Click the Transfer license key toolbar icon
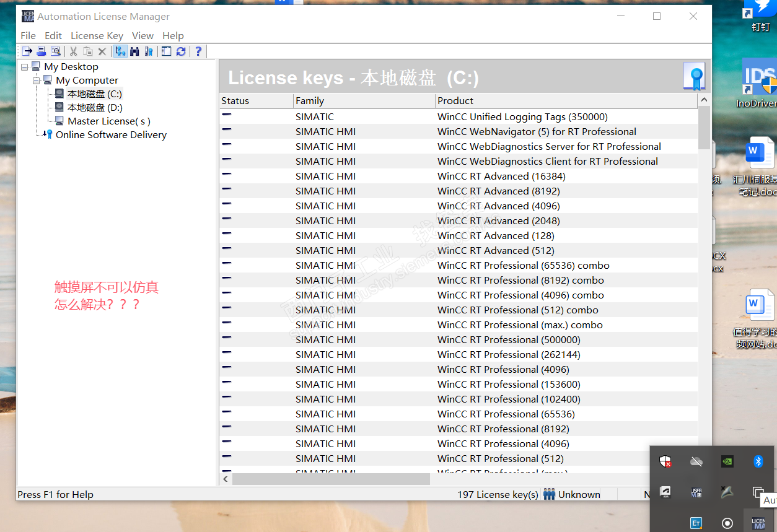 (x=27, y=51)
